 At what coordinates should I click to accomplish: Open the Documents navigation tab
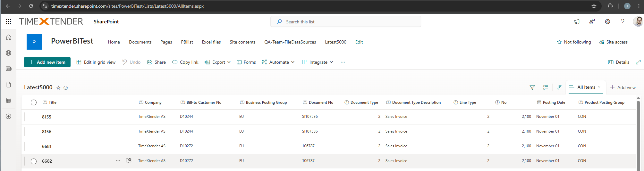pos(140,42)
